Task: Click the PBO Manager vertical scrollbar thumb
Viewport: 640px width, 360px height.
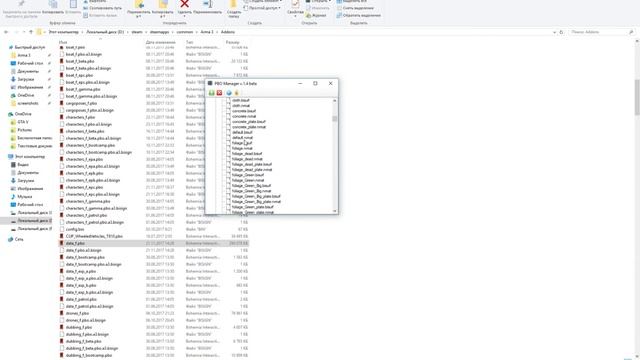Action: coord(335,119)
